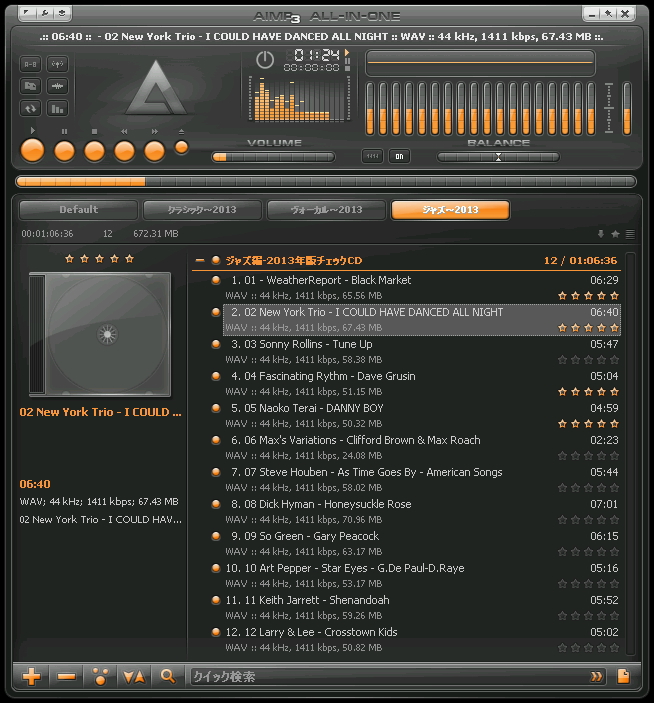Screen dimensions: 654x703
Task: Set star rating for Honeysuckle Rose
Action: 589,520
